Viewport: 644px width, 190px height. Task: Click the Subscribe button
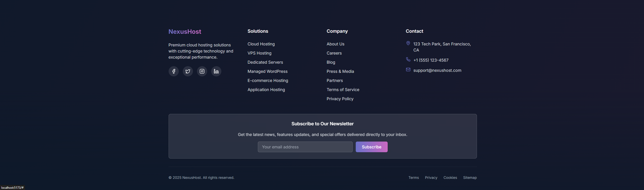click(372, 147)
